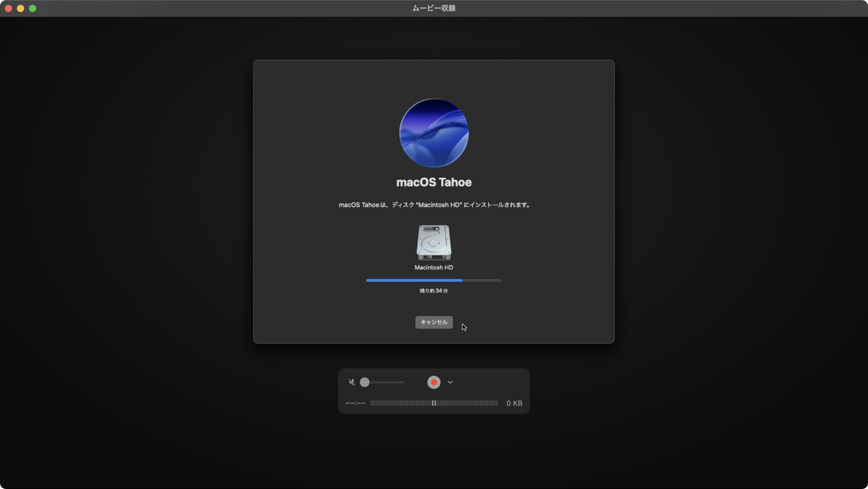Image resolution: width=868 pixels, height=489 pixels.
Task: Open the recording options chevron menu
Action: coord(450,382)
